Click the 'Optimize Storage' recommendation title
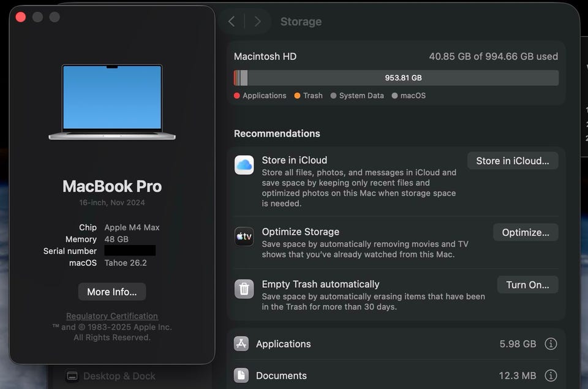 coord(300,232)
